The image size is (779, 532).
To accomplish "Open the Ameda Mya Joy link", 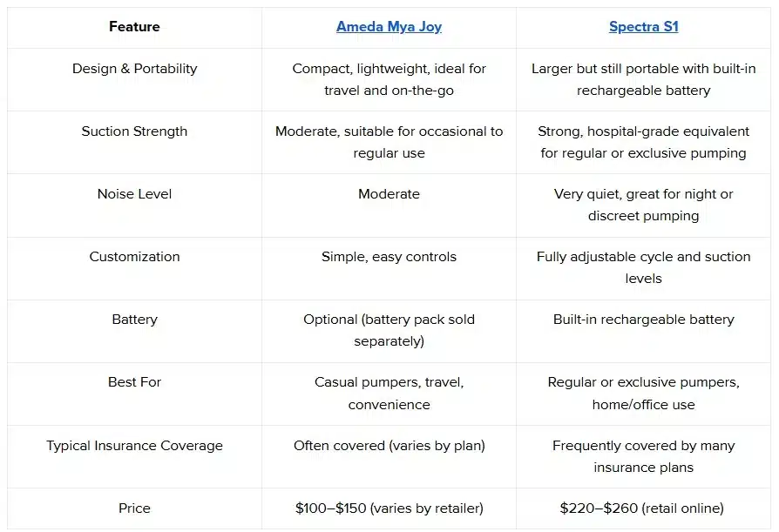I will click(x=389, y=27).
